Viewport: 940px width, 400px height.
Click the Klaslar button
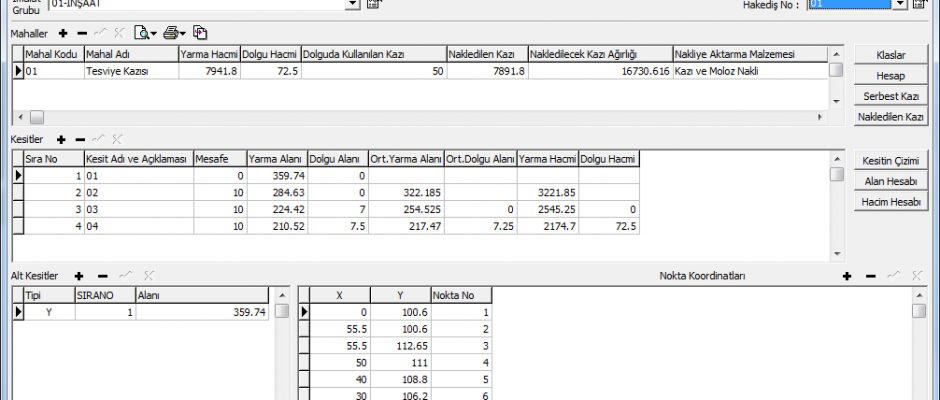[890, 54]
